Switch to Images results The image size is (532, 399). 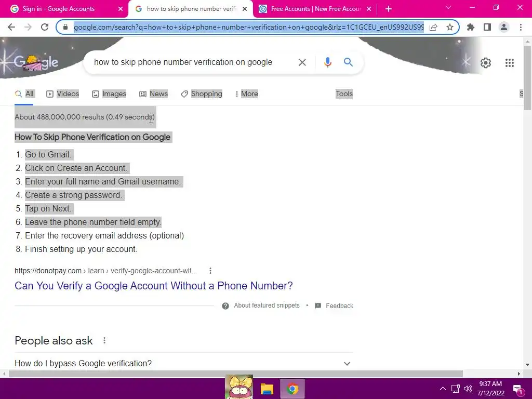tap(109, 94)
